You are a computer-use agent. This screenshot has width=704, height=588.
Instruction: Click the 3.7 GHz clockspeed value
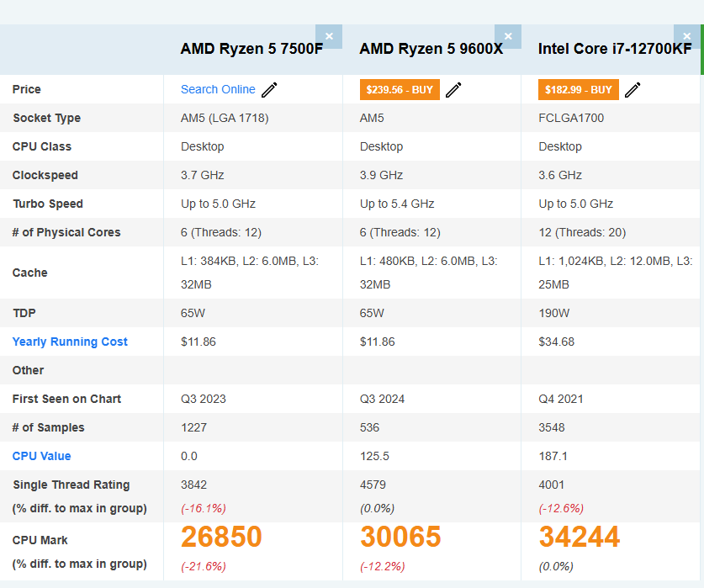pyautogui.click(x=203, y=175)
